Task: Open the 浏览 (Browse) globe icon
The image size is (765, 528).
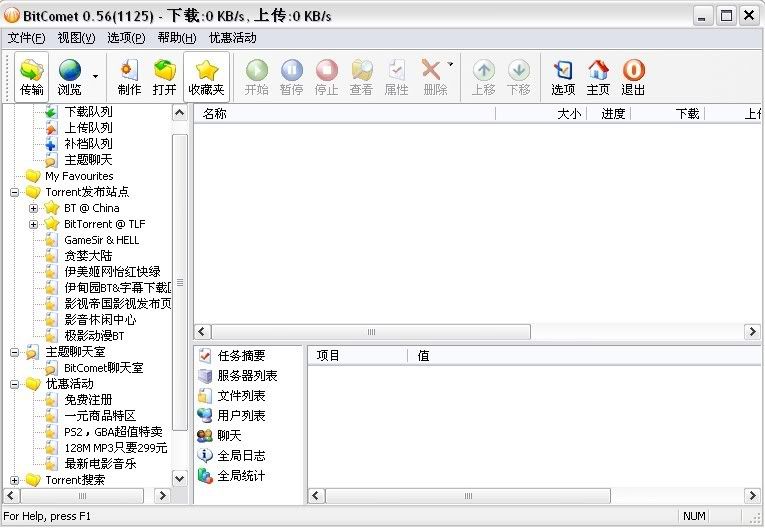Action: pos(69,77)
